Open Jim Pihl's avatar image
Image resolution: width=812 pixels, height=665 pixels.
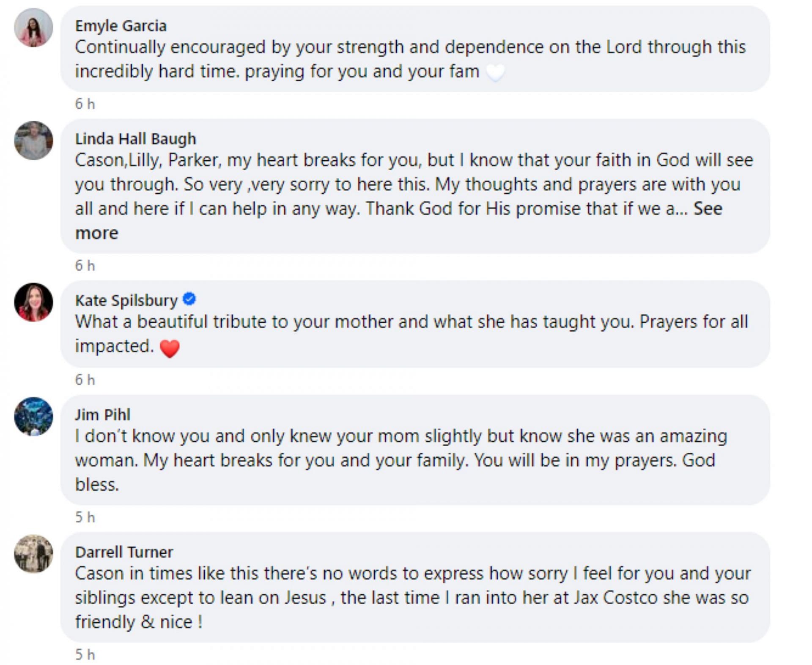pos(33,416)
